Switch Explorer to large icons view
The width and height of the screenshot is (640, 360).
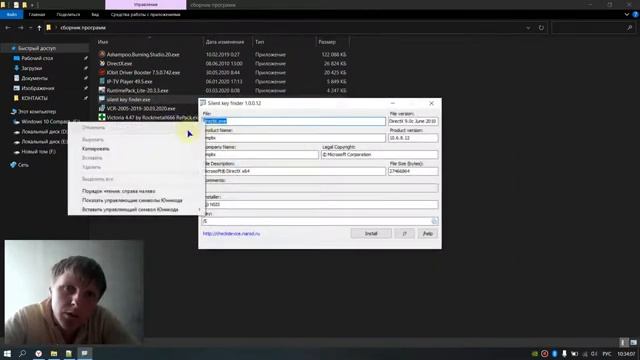[x=633, y=342]
